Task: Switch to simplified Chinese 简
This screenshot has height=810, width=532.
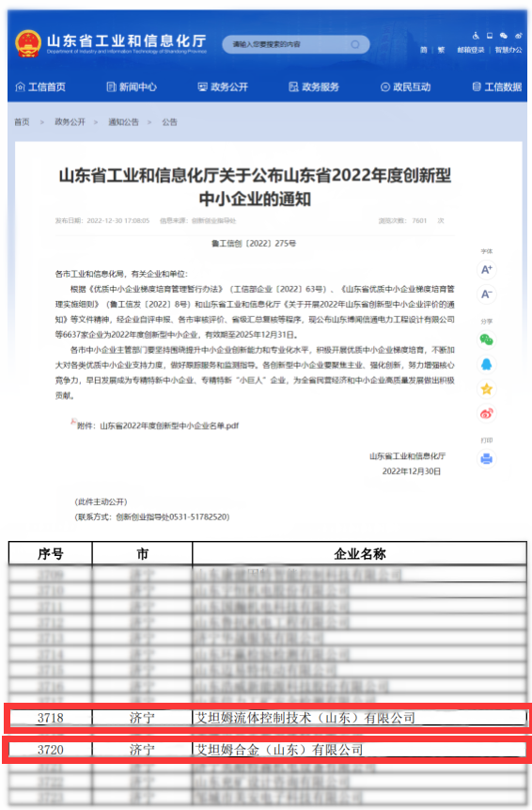Action: point(424,50)
